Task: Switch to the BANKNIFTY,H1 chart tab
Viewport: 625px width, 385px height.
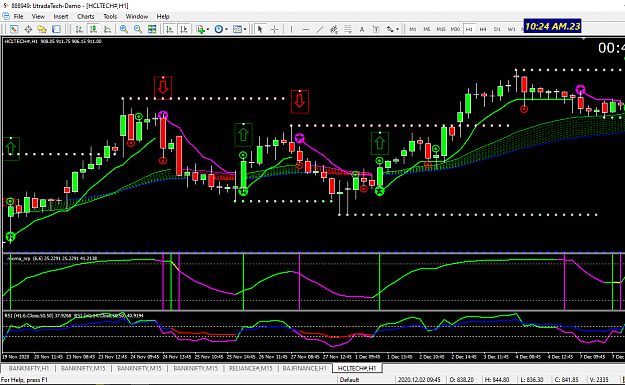Action: [x=29, y=368]
